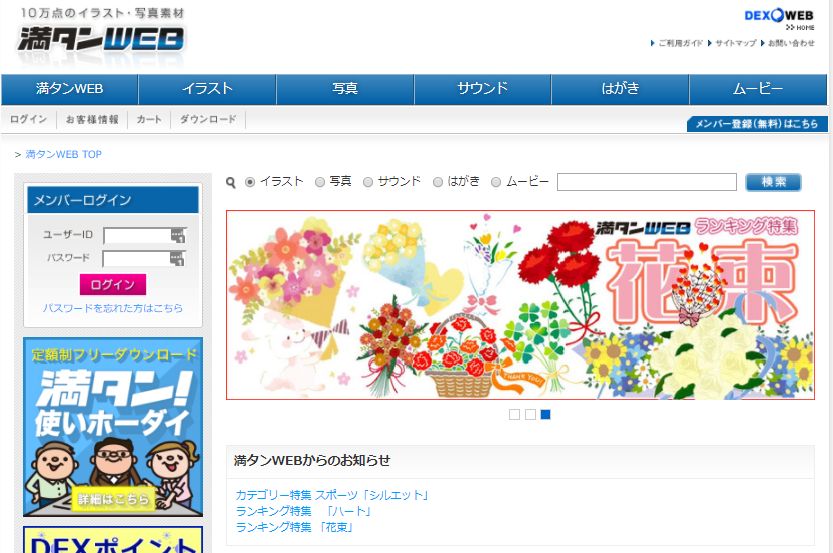Select the はがき radio button
Screen dimensions: 833x553
click(438, 182)
